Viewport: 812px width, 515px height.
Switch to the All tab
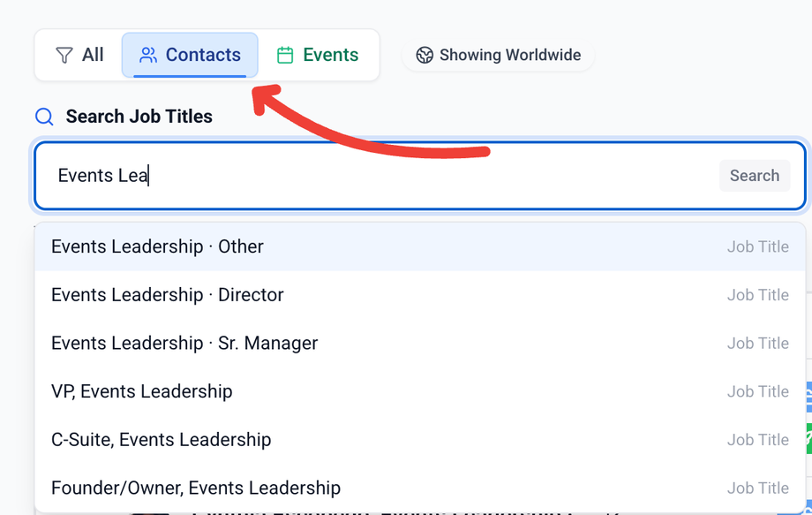click(79, 56)
